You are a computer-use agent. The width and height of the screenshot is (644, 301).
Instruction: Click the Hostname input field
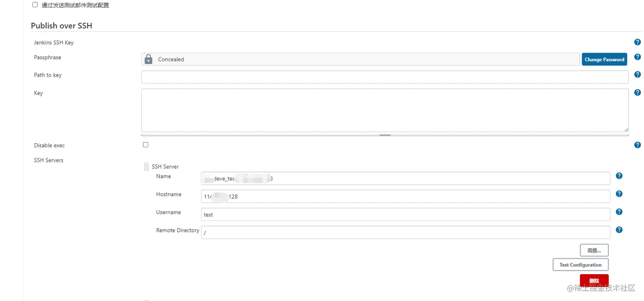pyautogui.click(x=405, y=196)
